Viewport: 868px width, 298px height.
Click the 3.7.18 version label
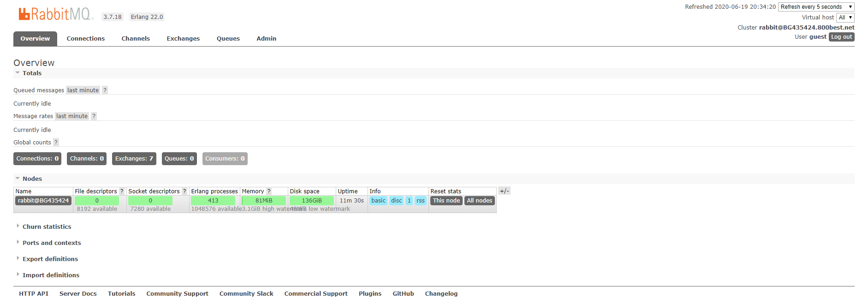point(113,17)
